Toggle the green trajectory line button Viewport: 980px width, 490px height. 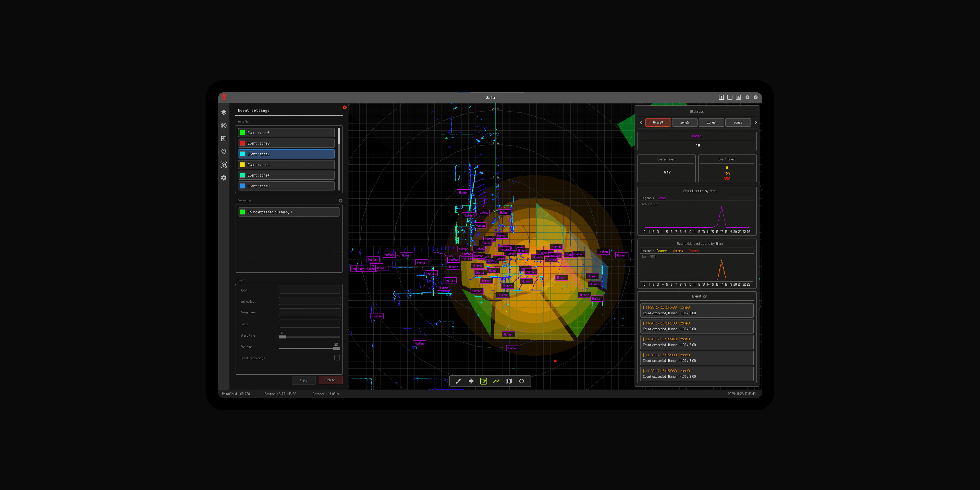click(x=496, y=381)
